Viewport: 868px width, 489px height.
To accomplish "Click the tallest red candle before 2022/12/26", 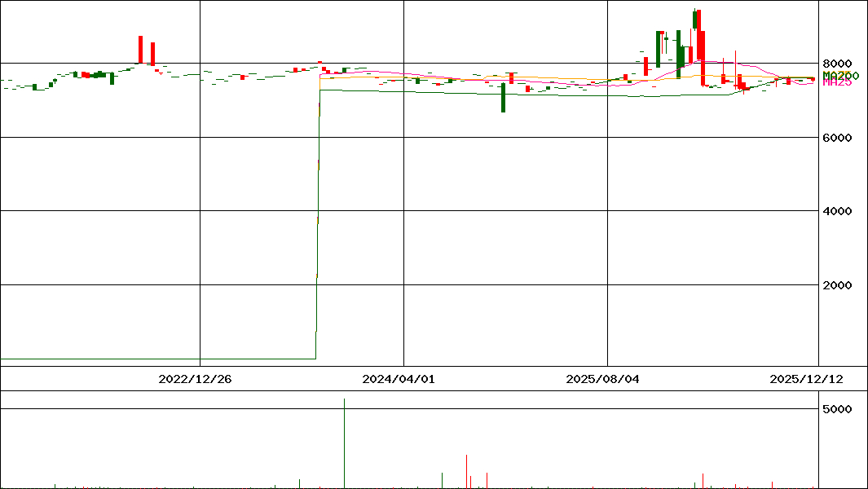I will (140, 49).
